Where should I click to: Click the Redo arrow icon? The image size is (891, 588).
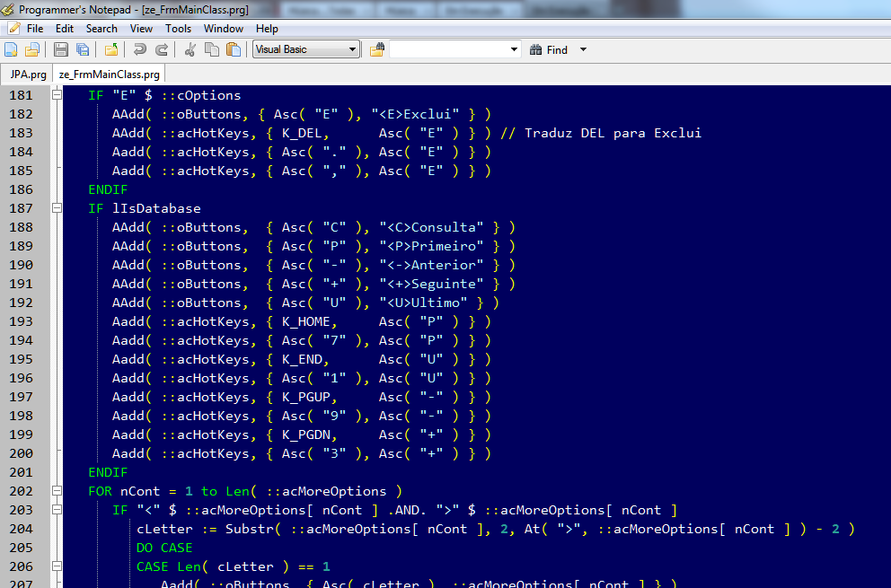tap(162, 50)
